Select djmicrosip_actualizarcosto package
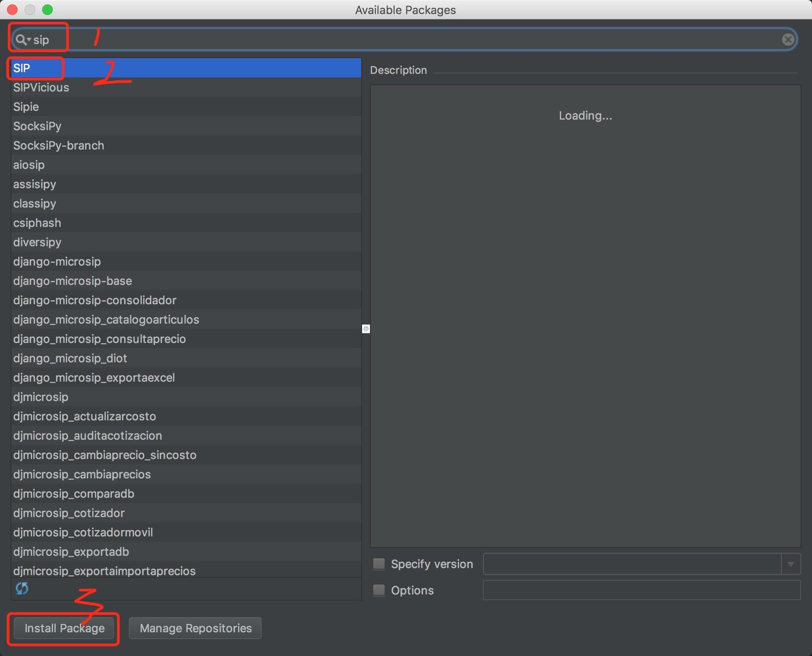 (x=186, y=416)
